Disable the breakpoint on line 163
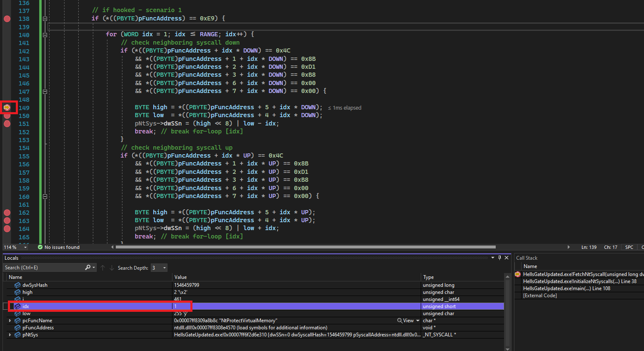644x351 pixels. coord(7,221)
